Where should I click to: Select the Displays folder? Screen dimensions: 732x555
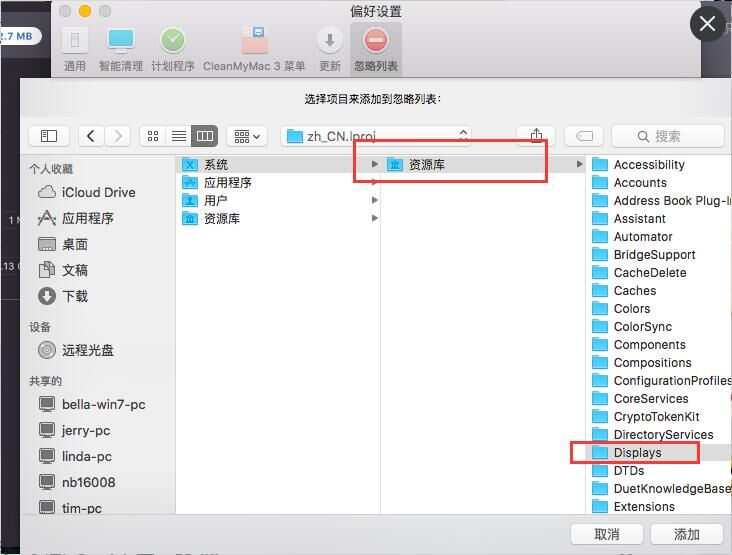[637, 453]
